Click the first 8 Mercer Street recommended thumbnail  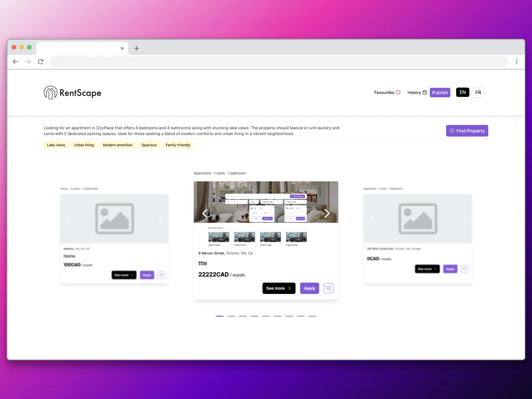[x=218, y=237]
